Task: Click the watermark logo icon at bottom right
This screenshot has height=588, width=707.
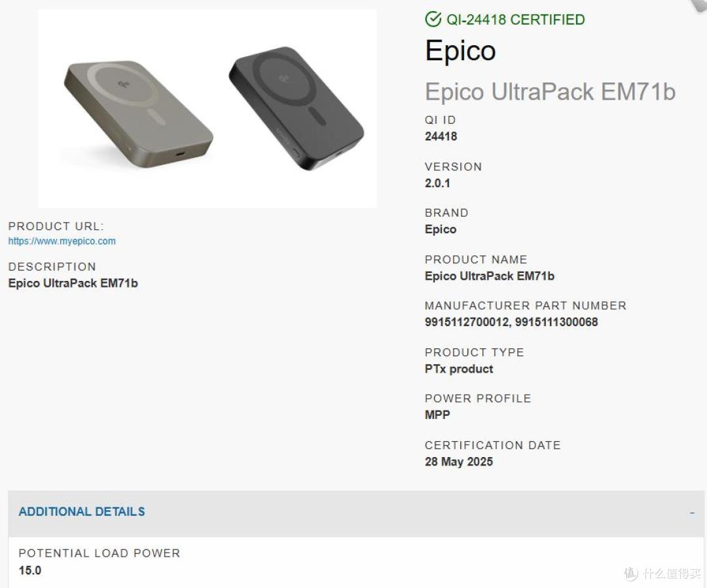Action: tap(631, 574)
